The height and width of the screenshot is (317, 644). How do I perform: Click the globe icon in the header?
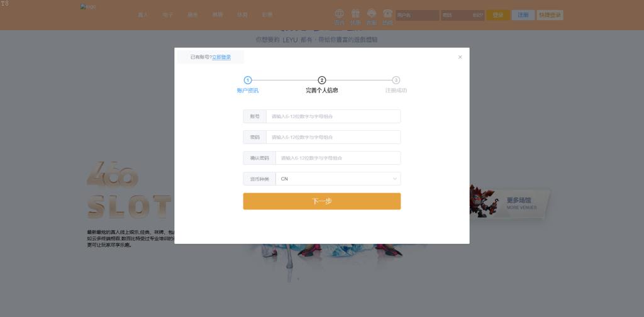coord(340,13)
